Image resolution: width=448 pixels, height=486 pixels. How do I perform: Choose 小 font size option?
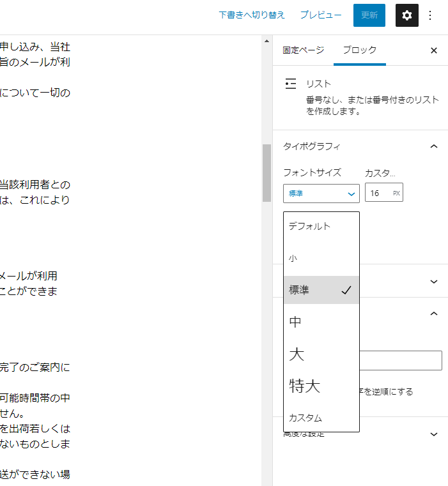321,258
